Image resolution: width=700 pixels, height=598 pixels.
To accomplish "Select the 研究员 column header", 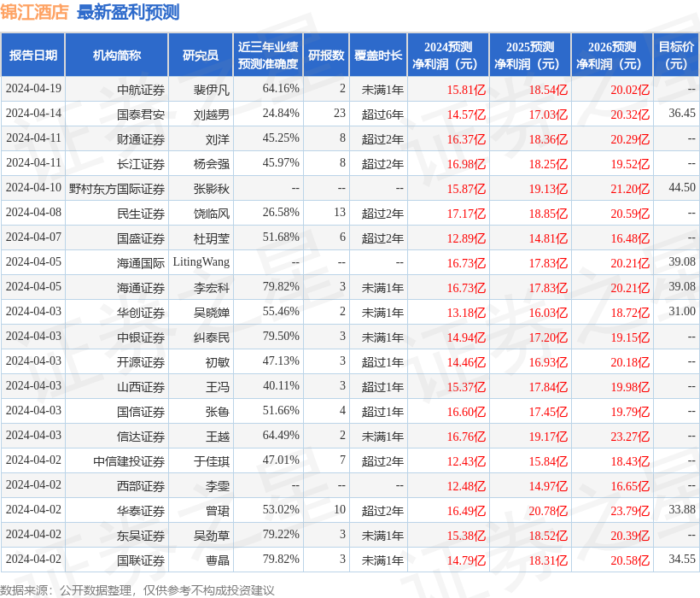I will [201, 55].
